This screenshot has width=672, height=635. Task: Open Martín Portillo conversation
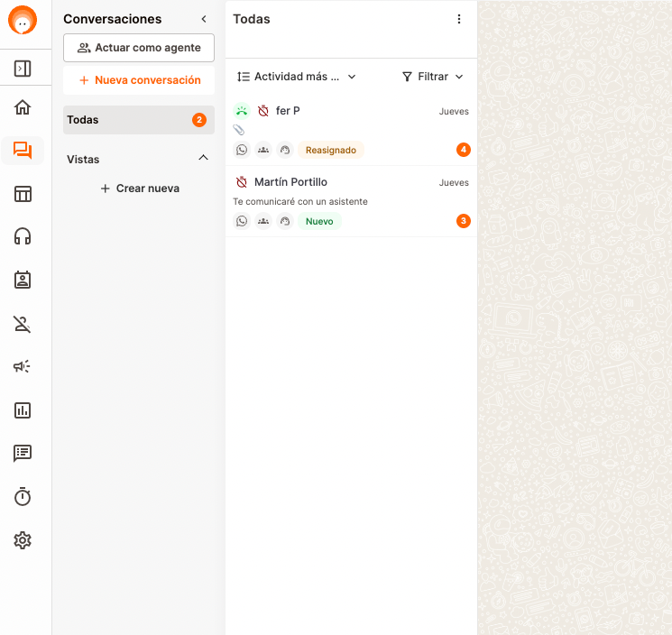(x=350, y=201)
